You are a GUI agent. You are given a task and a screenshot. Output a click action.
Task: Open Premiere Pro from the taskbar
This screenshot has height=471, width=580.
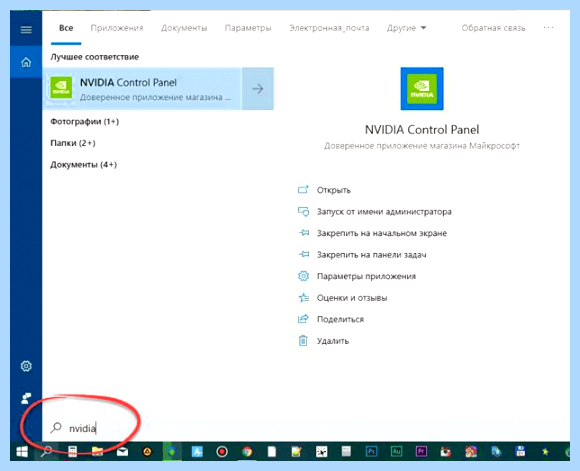(421, 451)
